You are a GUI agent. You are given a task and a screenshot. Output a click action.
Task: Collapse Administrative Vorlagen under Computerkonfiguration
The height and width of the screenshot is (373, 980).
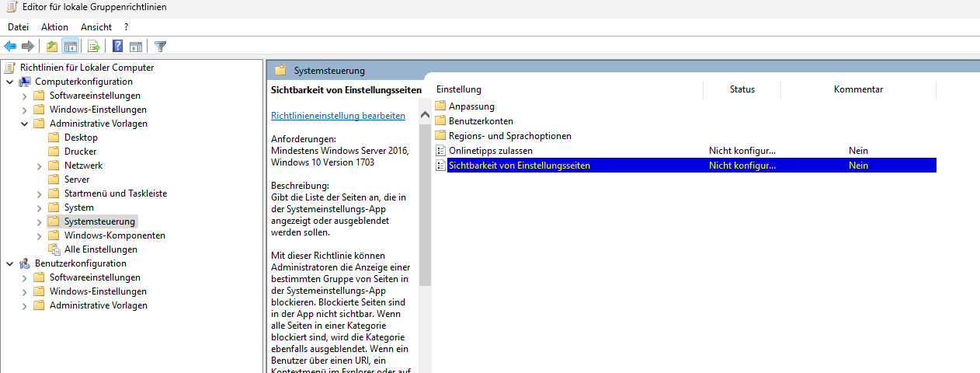point(24,124)
